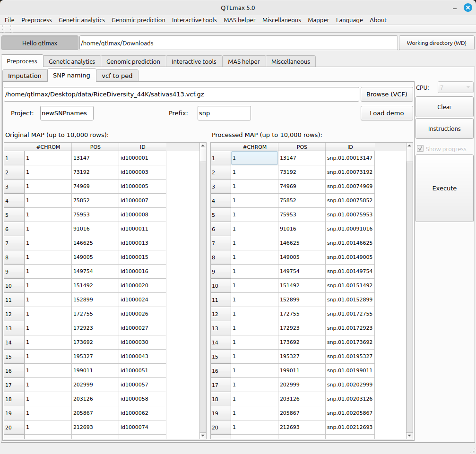Click the Prefix input field
Viewport: 476px width, 454px height.
point(224,113)
